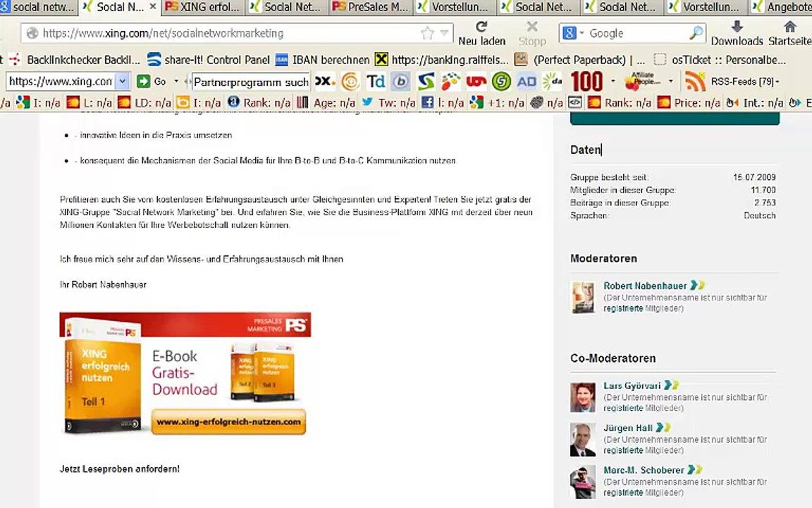Click Jürgen Hall's profile photo
This screenshot has width=812, height=508.
point(583,440)
